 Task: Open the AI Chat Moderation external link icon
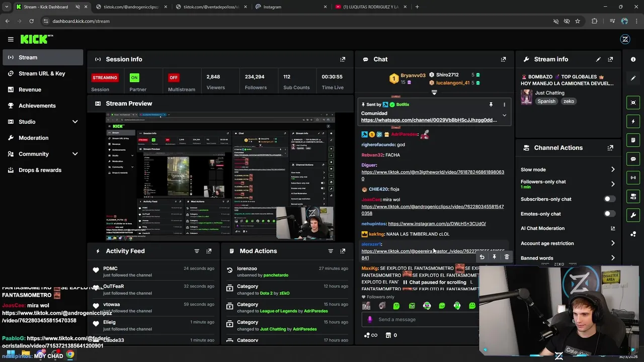point(613,228)
